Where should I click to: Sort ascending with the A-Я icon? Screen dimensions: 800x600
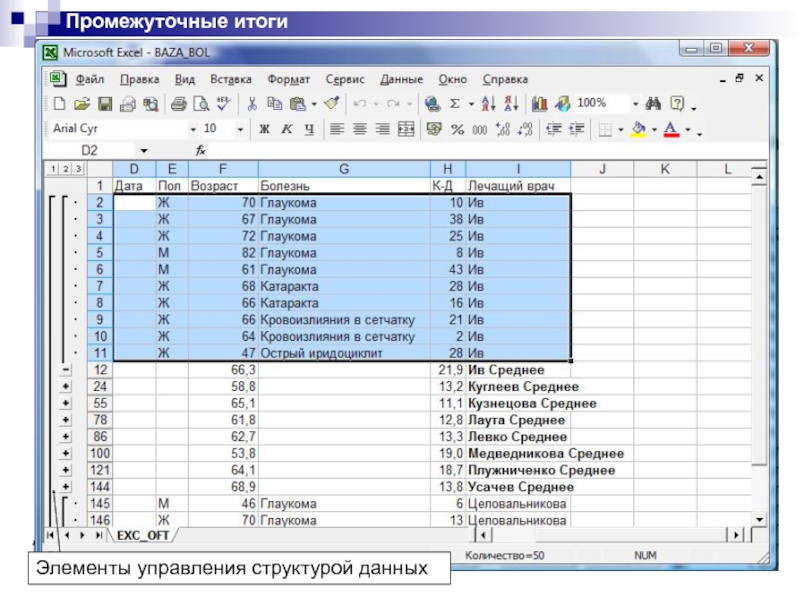[x=489, y=103]
